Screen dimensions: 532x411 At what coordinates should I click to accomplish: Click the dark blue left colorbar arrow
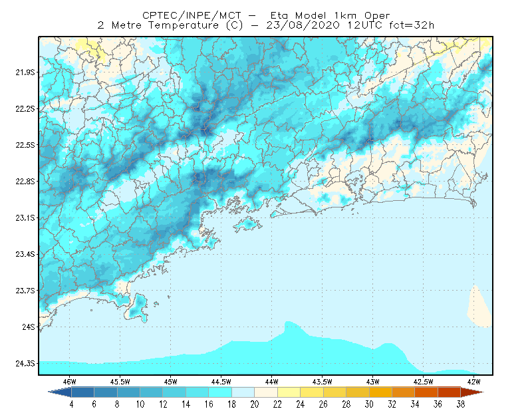[x=61, y=392]
